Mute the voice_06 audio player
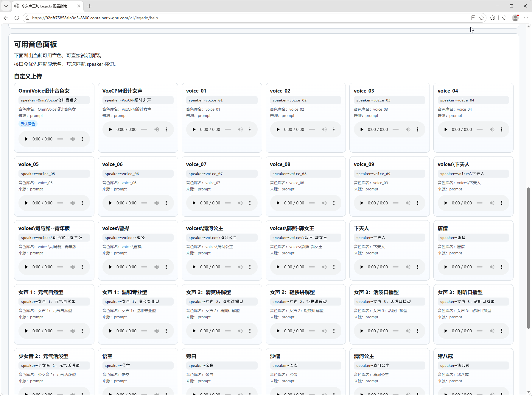Image resolution: width=532 pixels, height=396 pixels. [x=157, y=203]
